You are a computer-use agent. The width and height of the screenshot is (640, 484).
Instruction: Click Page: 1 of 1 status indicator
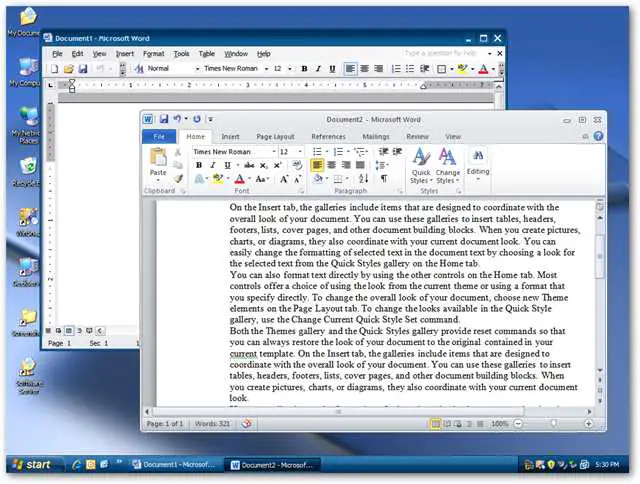click(x=164, y=424)
